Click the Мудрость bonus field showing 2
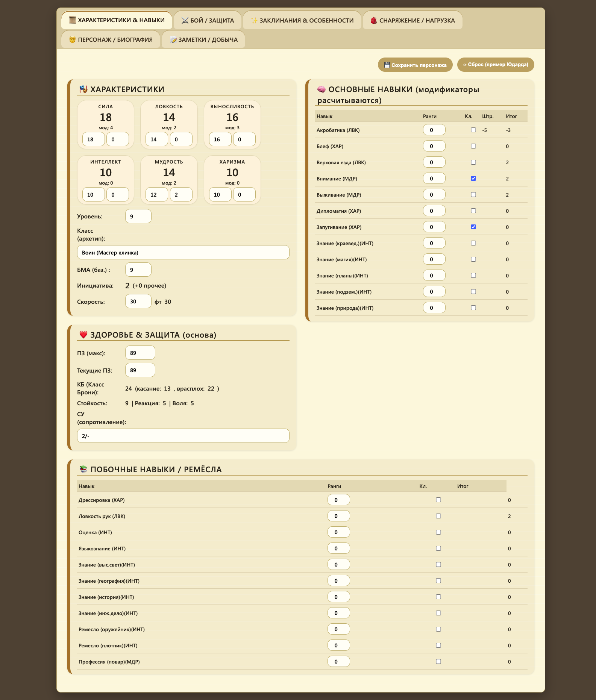The width and height of the screenshot is (596, 700). pos(181,194)
